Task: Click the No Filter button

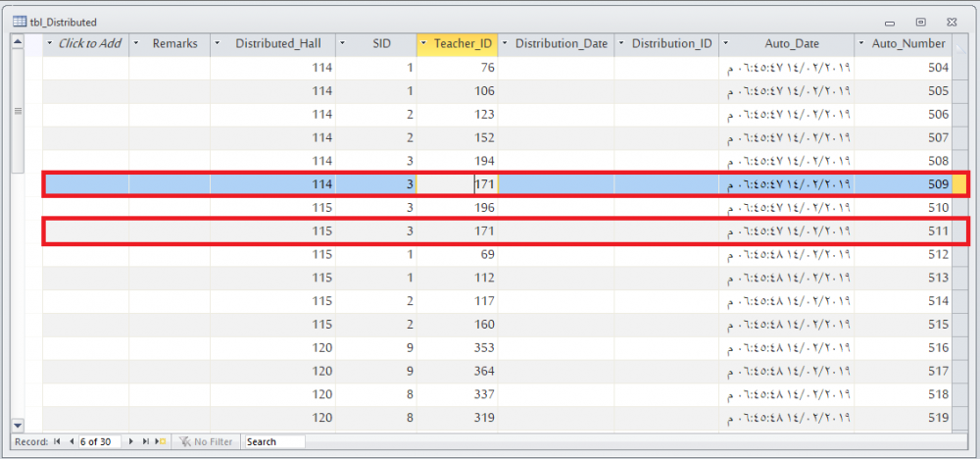Action: (207, 442)
